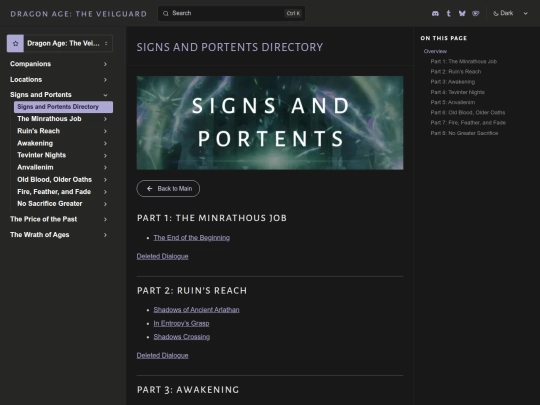This screenshot has height=405, width=540.
Task: Expand Old Blood, Older Oaths chevron
Action: point(105,180)
